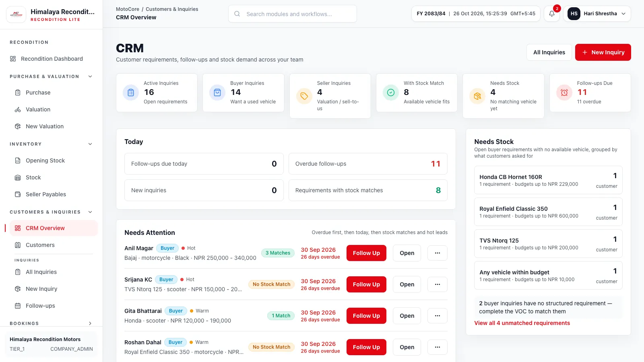The height and width of the screenshot is (362, 644).
Task: Click the Stock icon in sidebar
Action: coord(18,177)
